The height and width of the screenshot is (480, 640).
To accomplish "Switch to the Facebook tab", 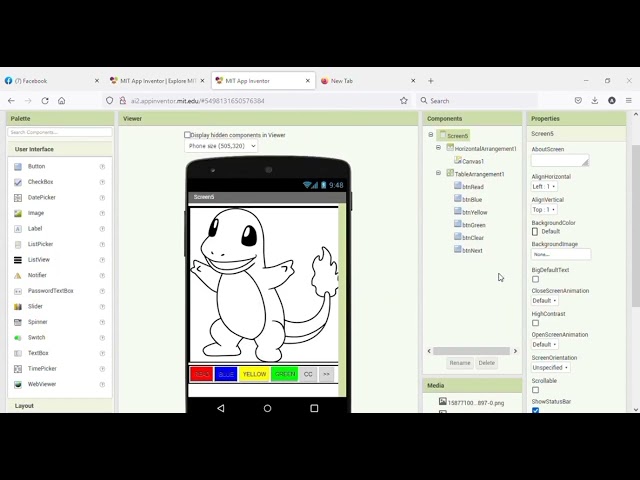I will [51, 81].
